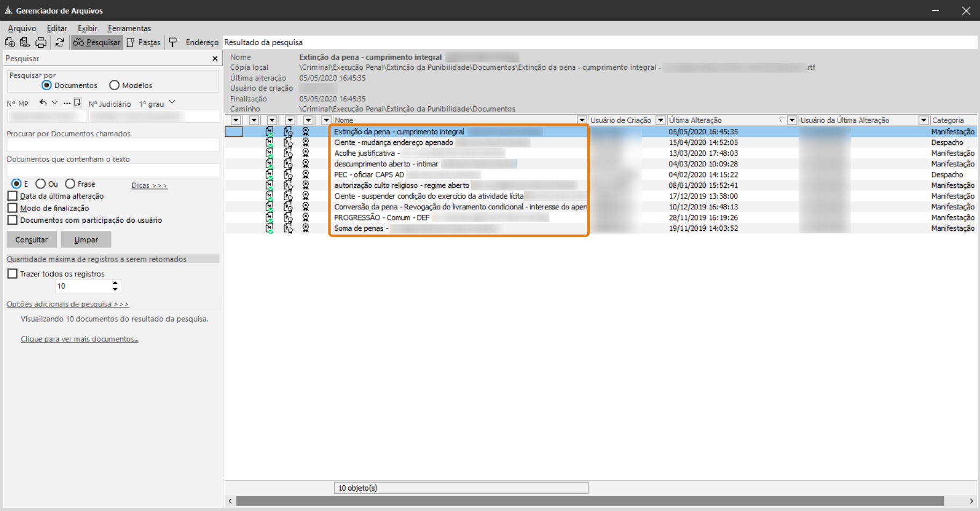This screenshot has height=511, width=980.
Task: Toggle the Pesquisar binoculars toolbar button
Action: [97, 42]
